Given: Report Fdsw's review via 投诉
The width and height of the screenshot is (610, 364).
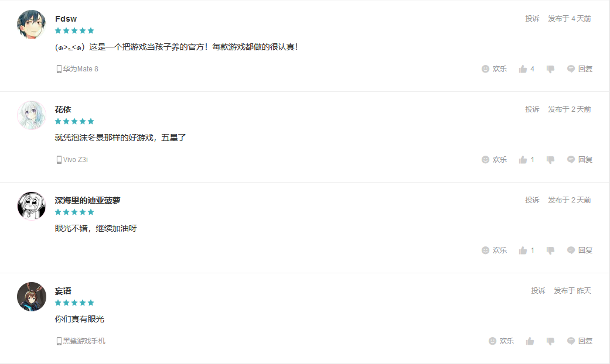Looking at the screenshot, I should coord(532,19).
